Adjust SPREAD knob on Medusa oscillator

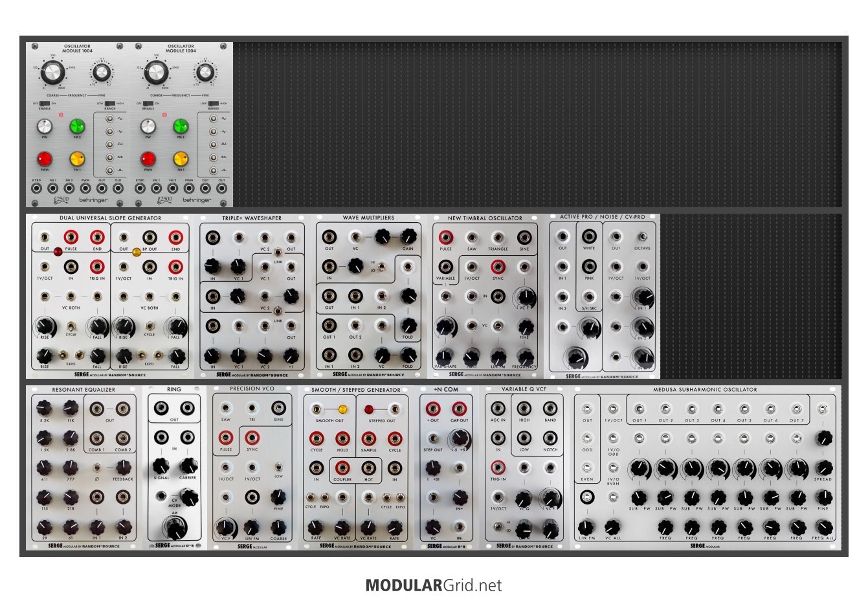click(x=823, y=468)
